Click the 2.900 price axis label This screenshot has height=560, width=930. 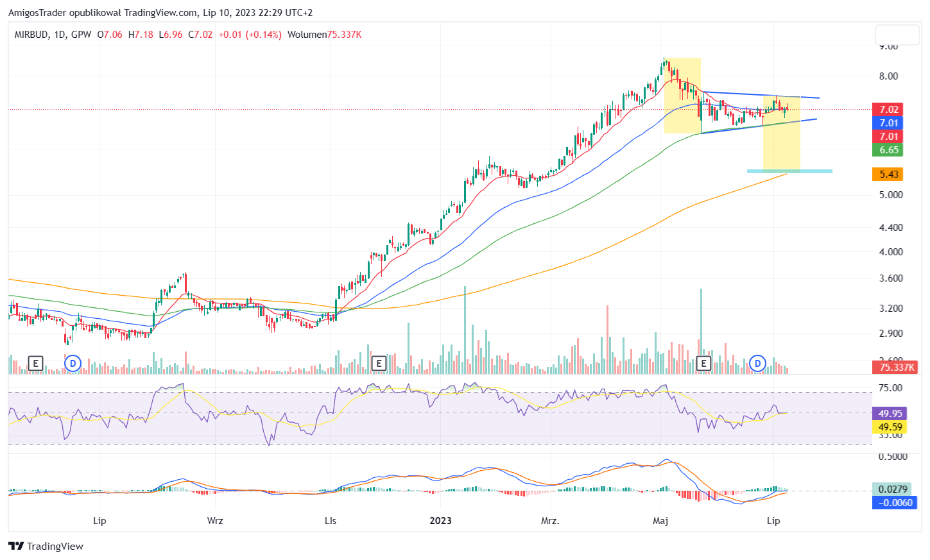(x=891, y=334)
